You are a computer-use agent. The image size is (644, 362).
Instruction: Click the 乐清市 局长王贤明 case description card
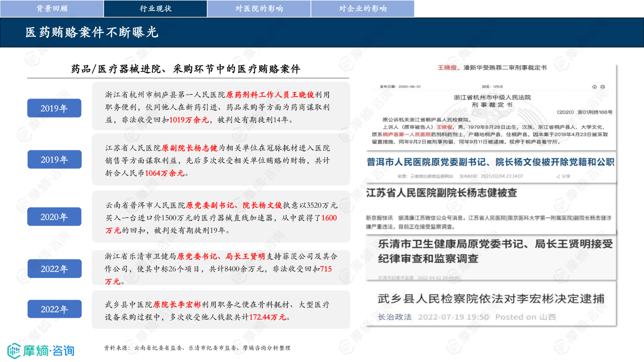220,268
